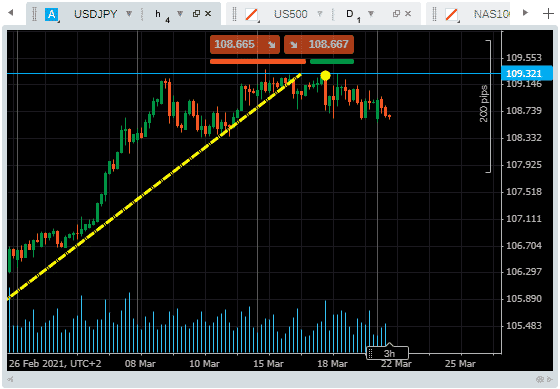The image size is (560, 389).
Task: Select the 109.321 price line label
Action: (526, 73)
